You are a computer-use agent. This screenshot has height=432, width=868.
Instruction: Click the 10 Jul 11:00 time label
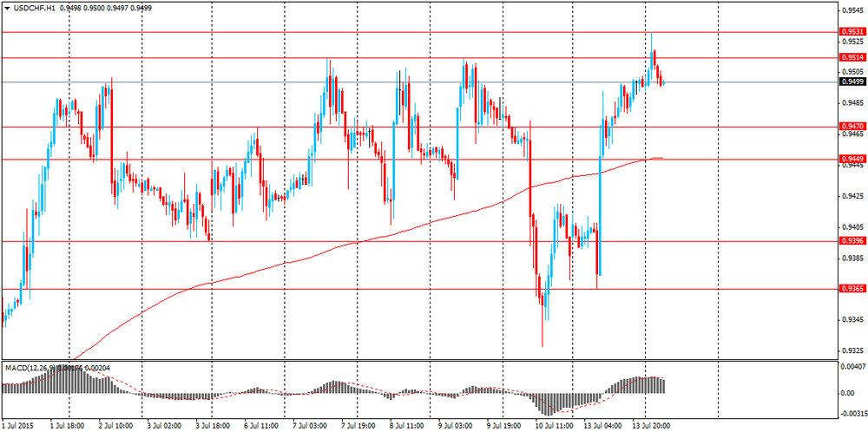pos(552,426)
